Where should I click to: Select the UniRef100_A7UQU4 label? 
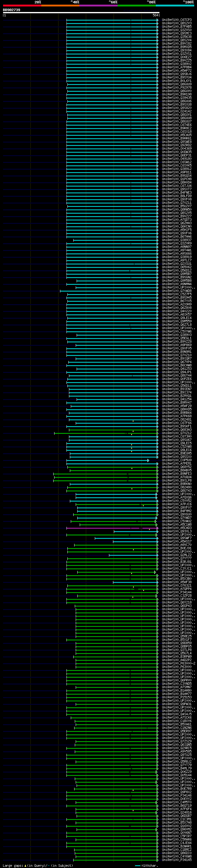[176, 477]
